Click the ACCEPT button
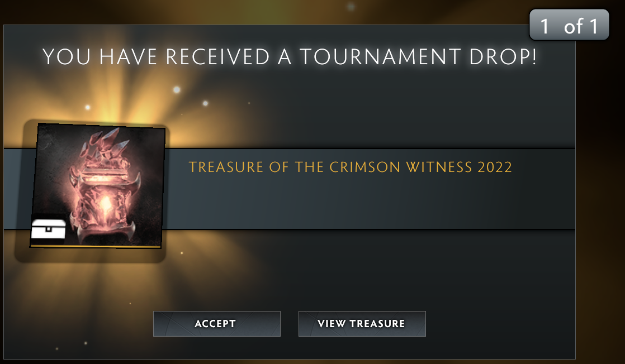 click(217, 324)
